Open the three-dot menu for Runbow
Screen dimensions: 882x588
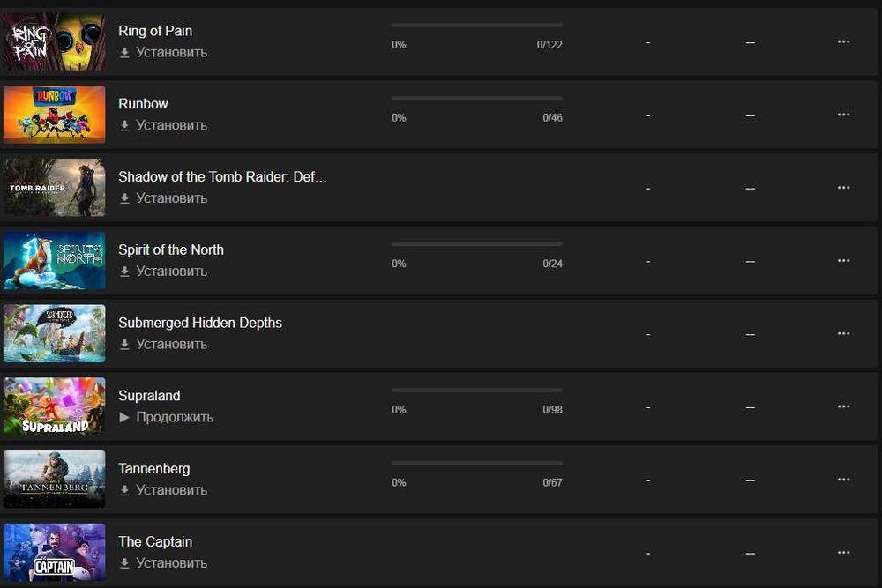click(843, 115)
